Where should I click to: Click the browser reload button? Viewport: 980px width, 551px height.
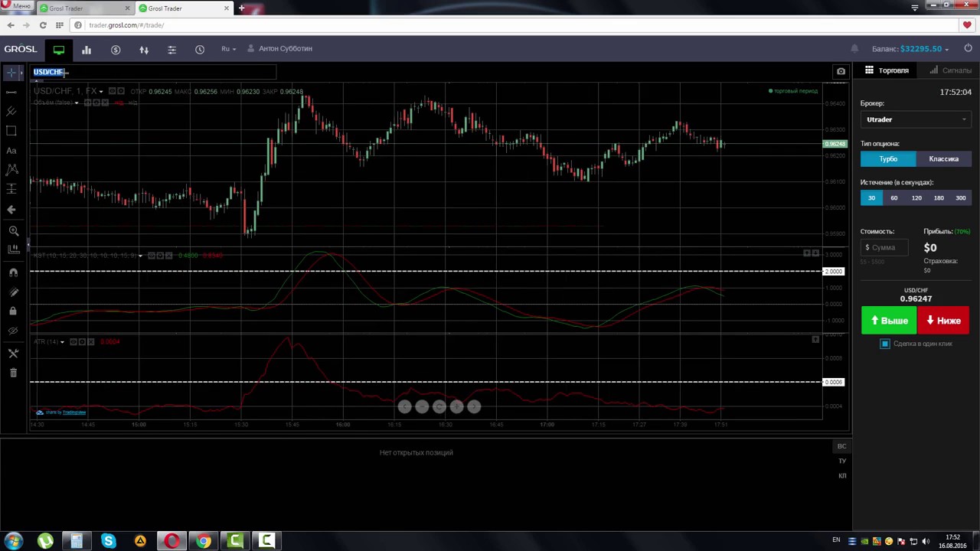(43, 25)
